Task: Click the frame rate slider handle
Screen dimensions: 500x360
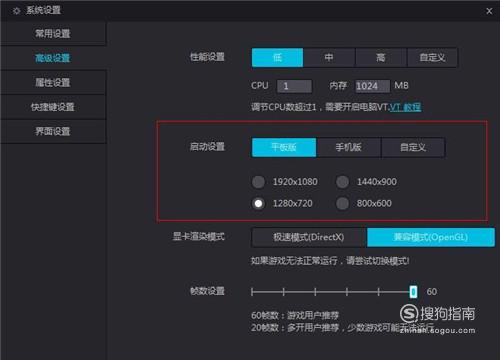Action: (x=413, y=292)
